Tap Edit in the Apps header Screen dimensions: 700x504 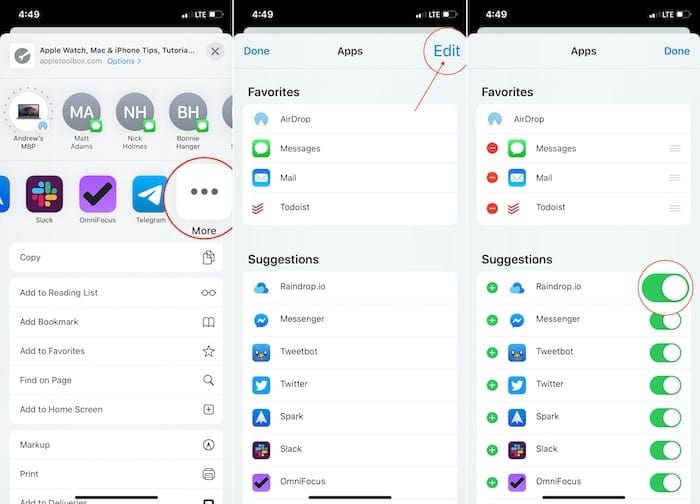tap(446, 51)
